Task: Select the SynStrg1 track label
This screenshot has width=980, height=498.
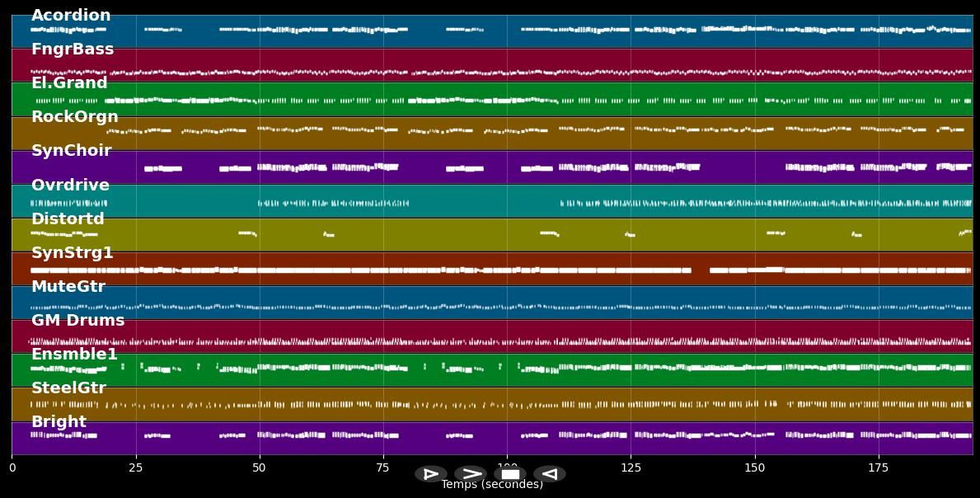Action: coord(73,253)
